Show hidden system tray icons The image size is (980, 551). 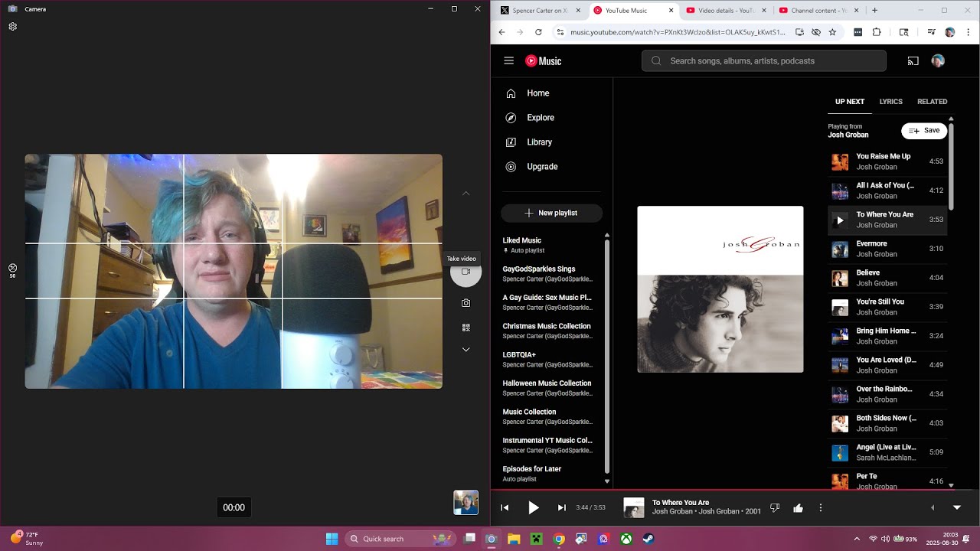[x=856, y=539]
